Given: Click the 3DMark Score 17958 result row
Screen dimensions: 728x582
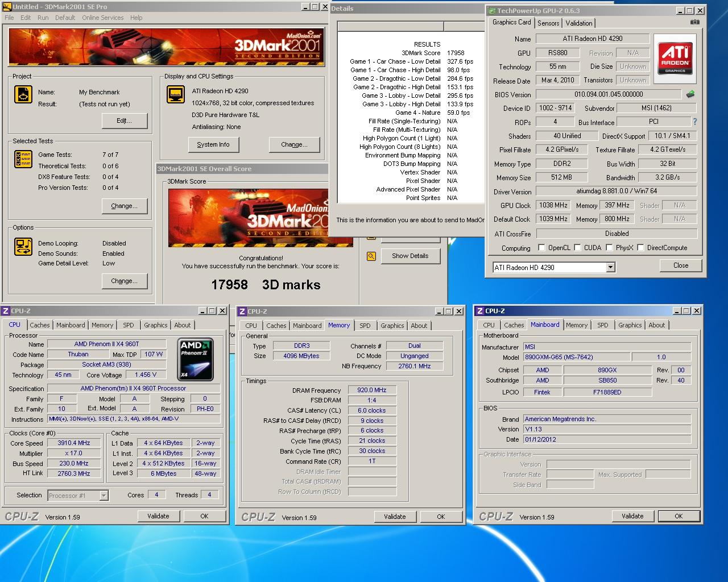Looking at the screenshot, I should click(x=433, y=53).
